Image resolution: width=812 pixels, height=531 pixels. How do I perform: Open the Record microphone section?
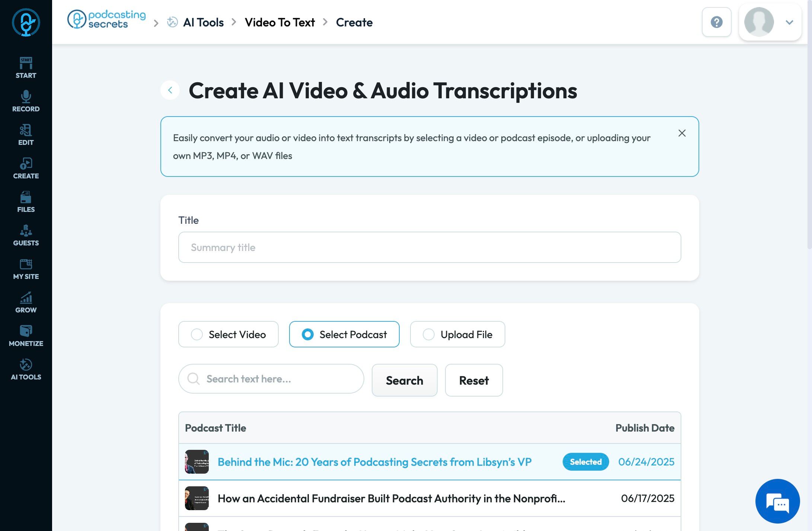pos(26,101)
